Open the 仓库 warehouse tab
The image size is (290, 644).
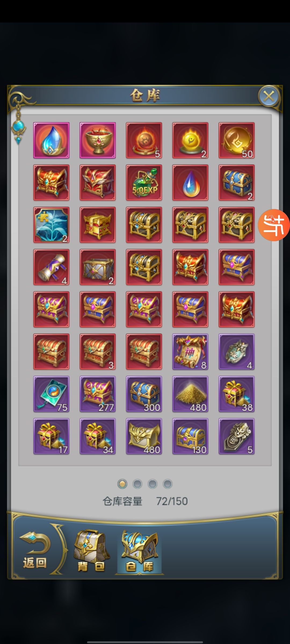click(x=139, y=551)
